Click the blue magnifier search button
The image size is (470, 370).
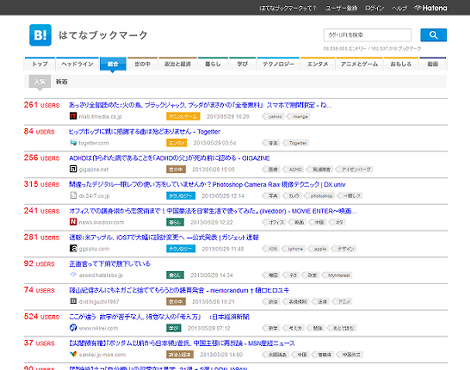coord(433,35)
